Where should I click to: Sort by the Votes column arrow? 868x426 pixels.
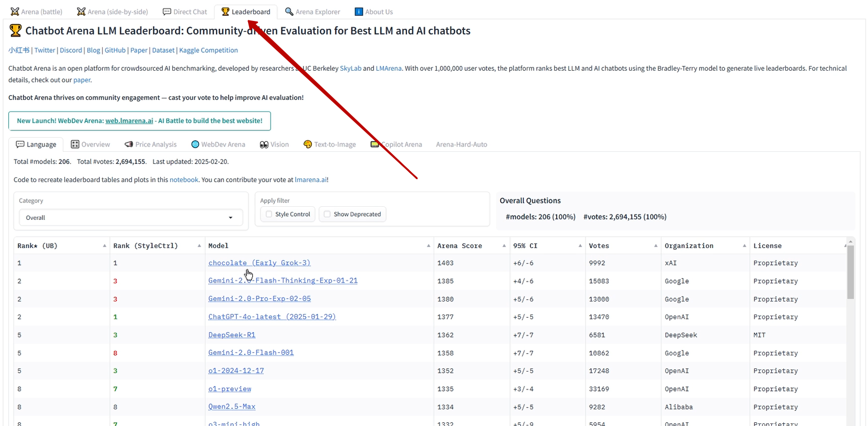(656, 246)
